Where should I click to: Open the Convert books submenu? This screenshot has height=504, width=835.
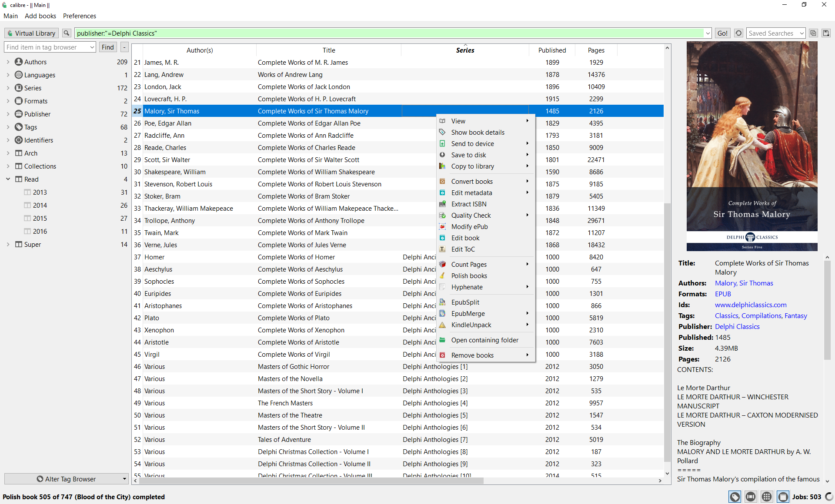pos(472,182)
